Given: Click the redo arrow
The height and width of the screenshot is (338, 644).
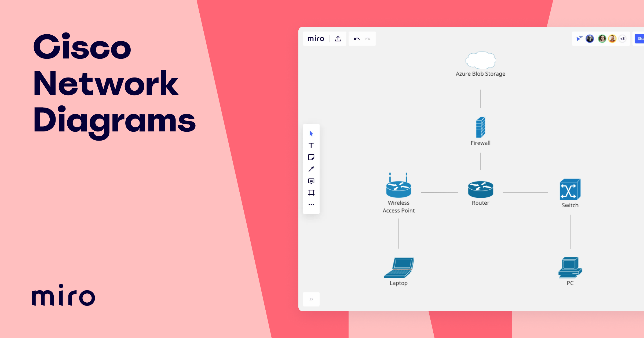Looking at the screenshot, I should pos(368,39).
